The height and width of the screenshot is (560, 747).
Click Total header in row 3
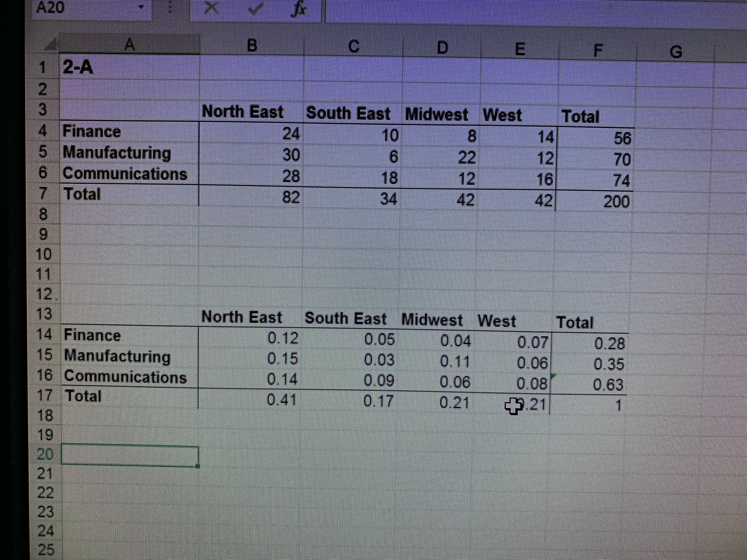pos(580,117)
